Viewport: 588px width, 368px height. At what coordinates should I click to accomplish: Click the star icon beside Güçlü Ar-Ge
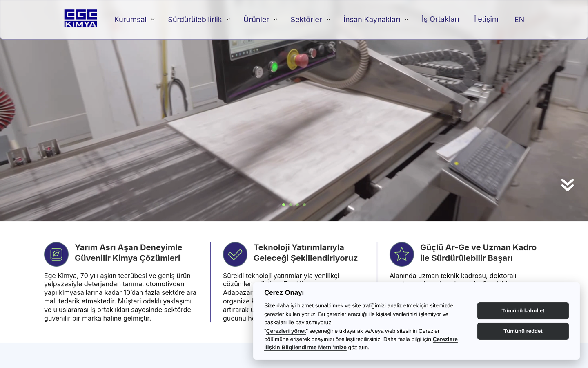point(402,254)
